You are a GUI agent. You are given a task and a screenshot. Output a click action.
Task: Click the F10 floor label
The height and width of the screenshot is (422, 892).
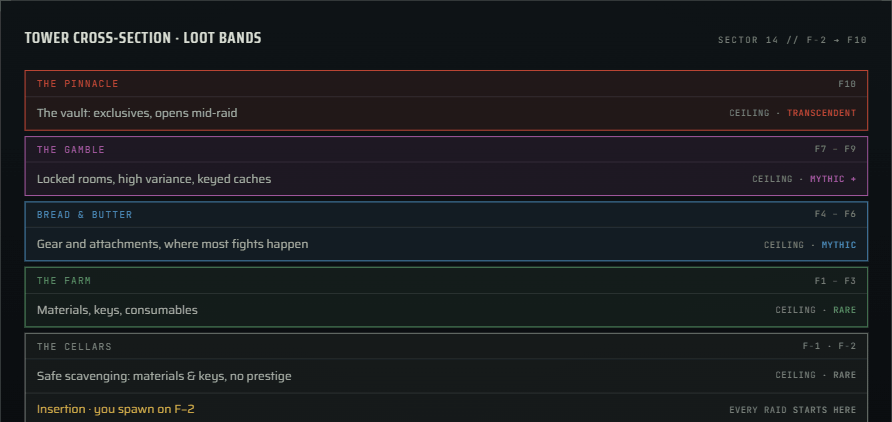click(x=846, y=84)
